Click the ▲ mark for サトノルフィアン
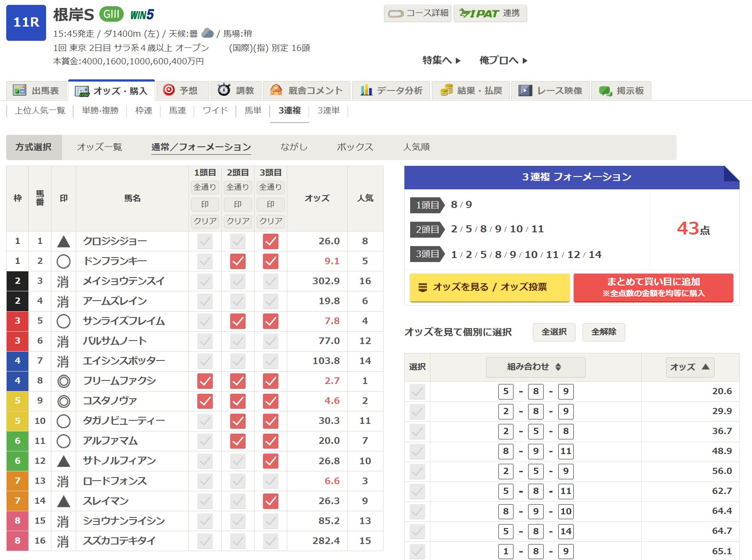Screen dimensions: 752x560 (x=63, y=461)
